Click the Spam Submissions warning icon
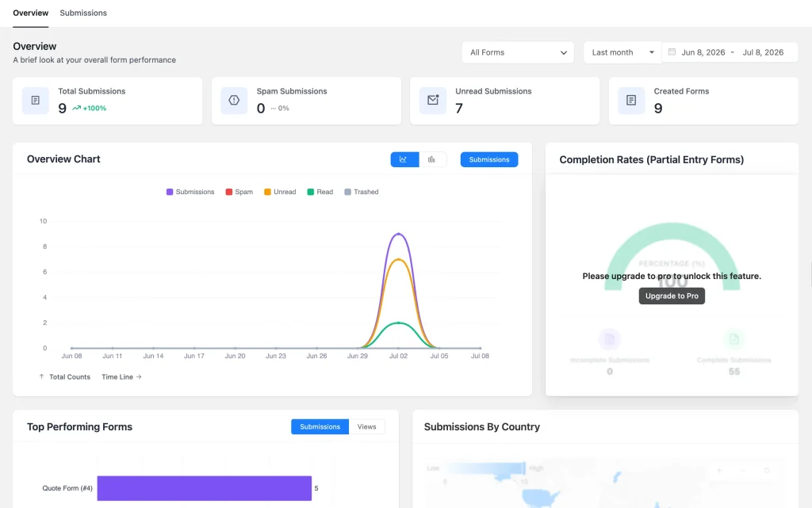 point(234,101)
